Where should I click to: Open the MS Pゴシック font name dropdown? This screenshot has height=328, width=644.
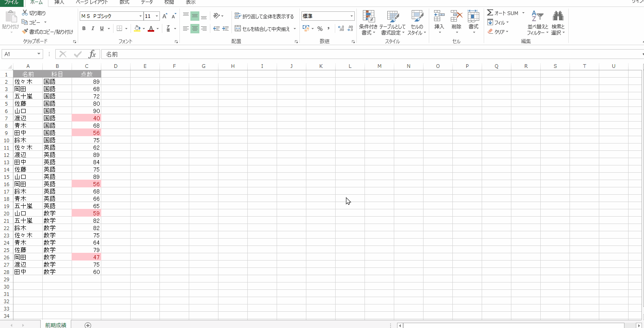(x=140, y=16)
